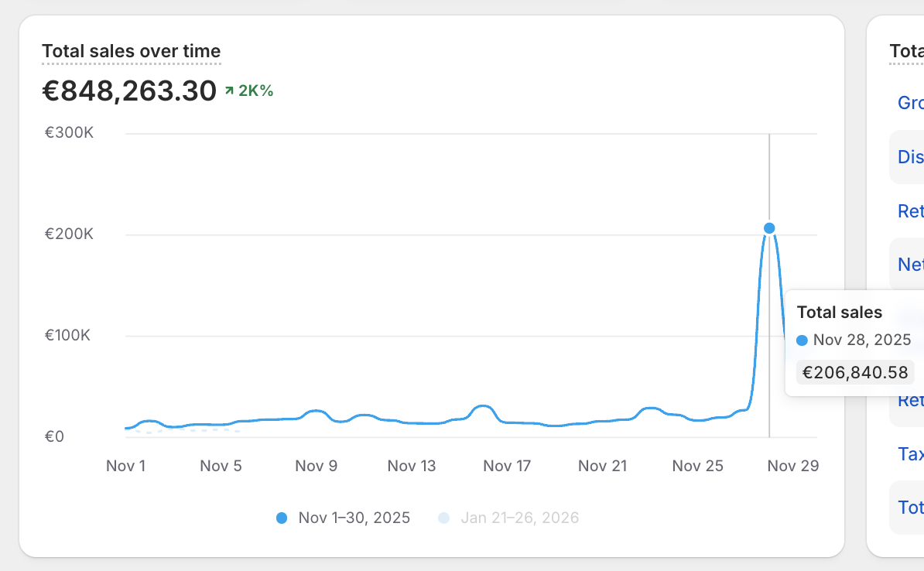Click the blue legend dot for Nov 1–30
This screenshot has width=924, height=571.
[x=282, y=518]
